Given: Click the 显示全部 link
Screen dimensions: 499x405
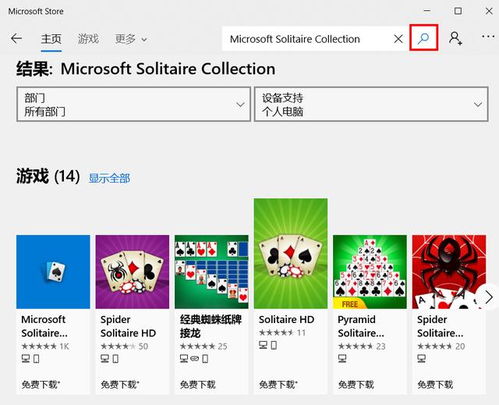Looking at the screenshot, I should tap(109, 178).
